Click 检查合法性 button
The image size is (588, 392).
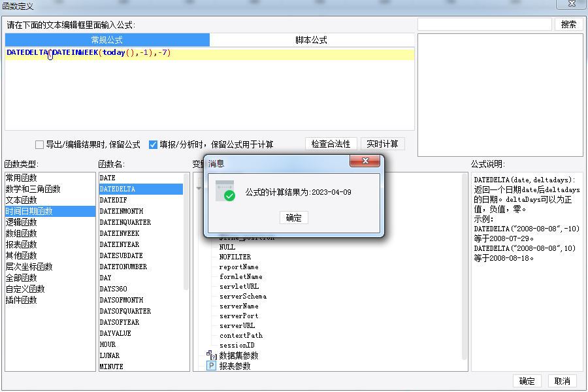click(x=331, y=144)
